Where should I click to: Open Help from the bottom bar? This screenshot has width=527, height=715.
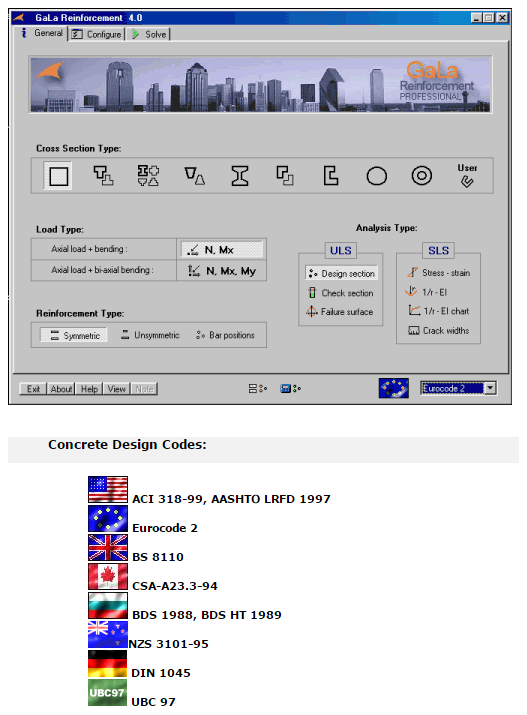89,389
